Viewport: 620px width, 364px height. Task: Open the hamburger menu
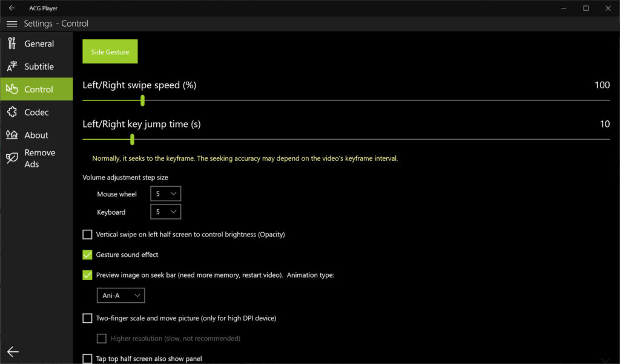(12, 24)
